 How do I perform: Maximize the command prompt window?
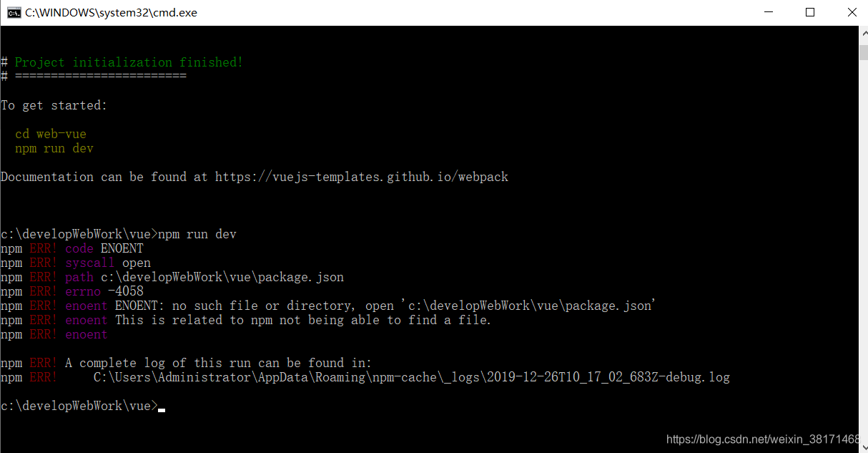pyautogui.click(x=810, y=12)
